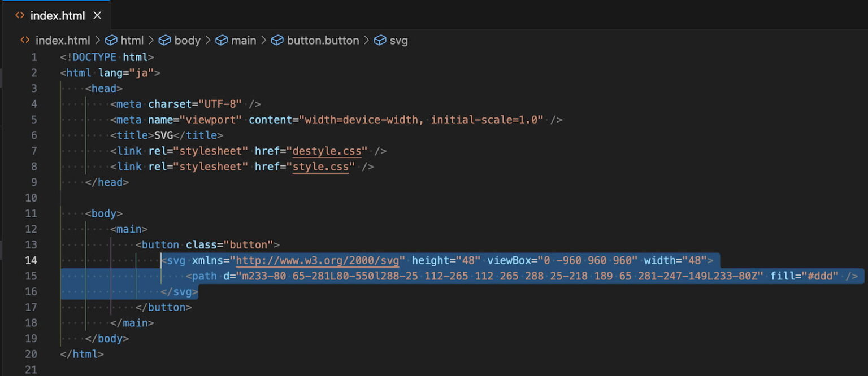Click the main cube icon in the breadcrumb
Screen dimensions: 868x376
pyautogui.click(x=221, y=40)
